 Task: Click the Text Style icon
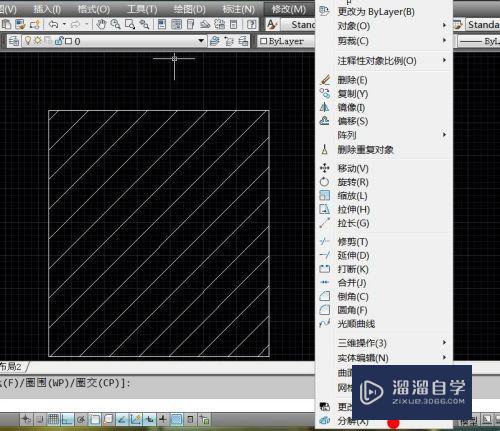272,24
